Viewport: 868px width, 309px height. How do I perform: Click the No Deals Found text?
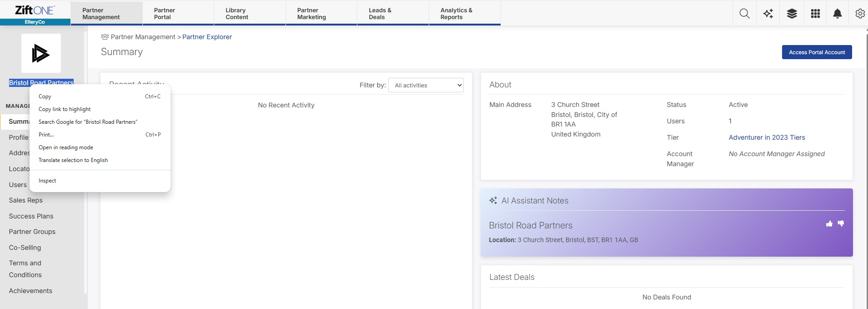click(x=667, y=297)
